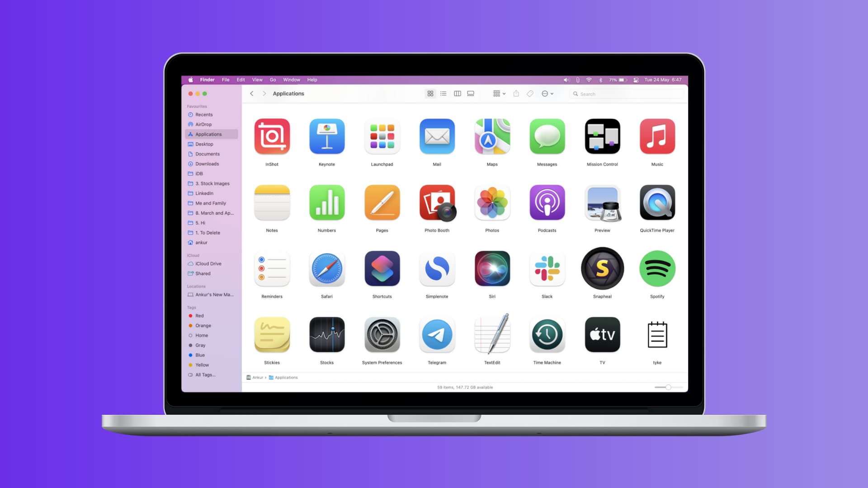Click the Edit menu in menu bar

pyautogui.click(x=241, y=79)
